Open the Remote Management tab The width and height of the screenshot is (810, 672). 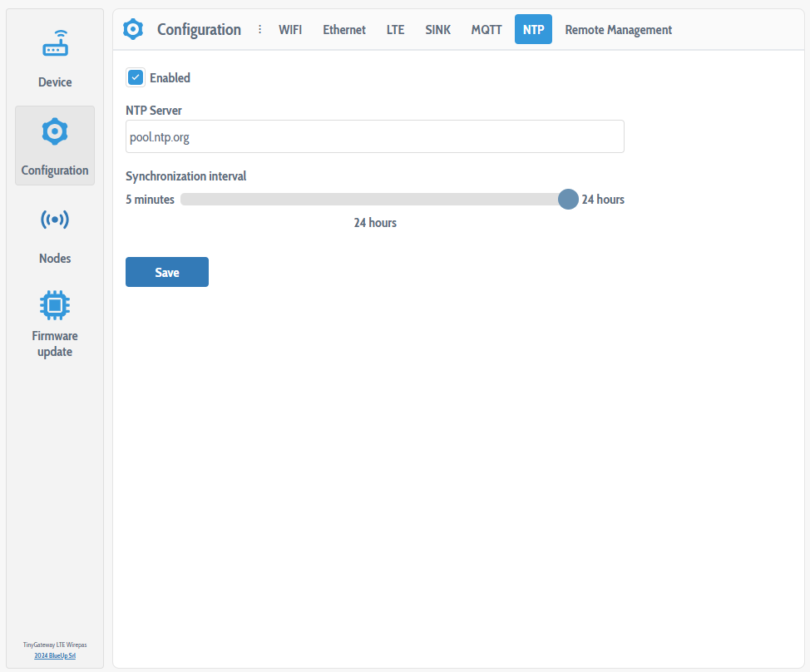coord(618,29)
